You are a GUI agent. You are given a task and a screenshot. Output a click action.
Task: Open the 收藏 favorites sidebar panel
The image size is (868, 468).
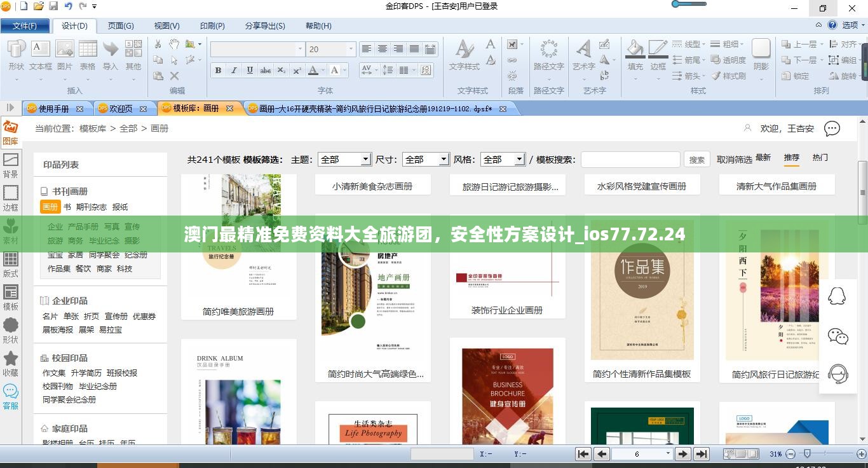pos(11,364)
